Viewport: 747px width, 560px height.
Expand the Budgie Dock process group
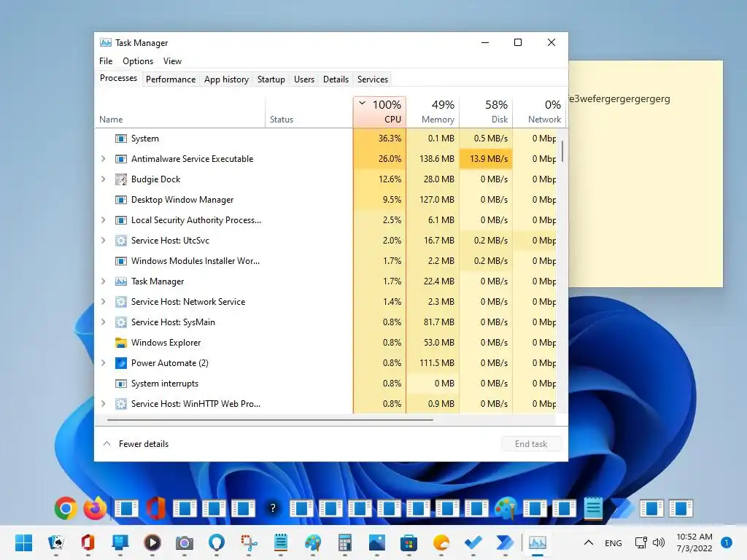pos(104,179)
